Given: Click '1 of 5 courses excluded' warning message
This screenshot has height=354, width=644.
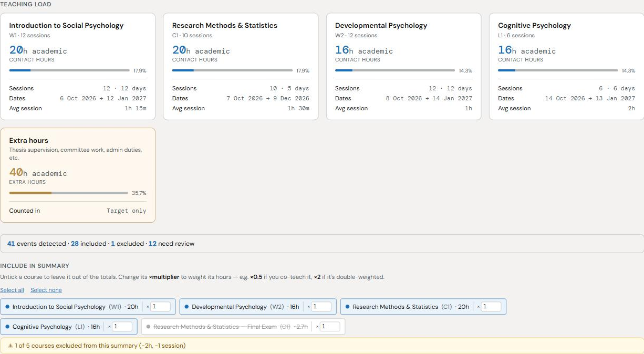Looking at the screenshot, I should point(100,346).
